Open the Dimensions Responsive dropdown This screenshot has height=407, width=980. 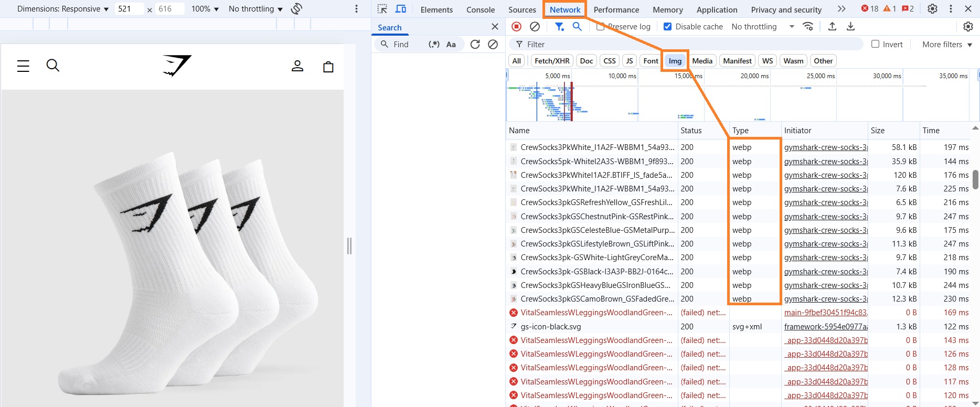(x=62, y=9)
